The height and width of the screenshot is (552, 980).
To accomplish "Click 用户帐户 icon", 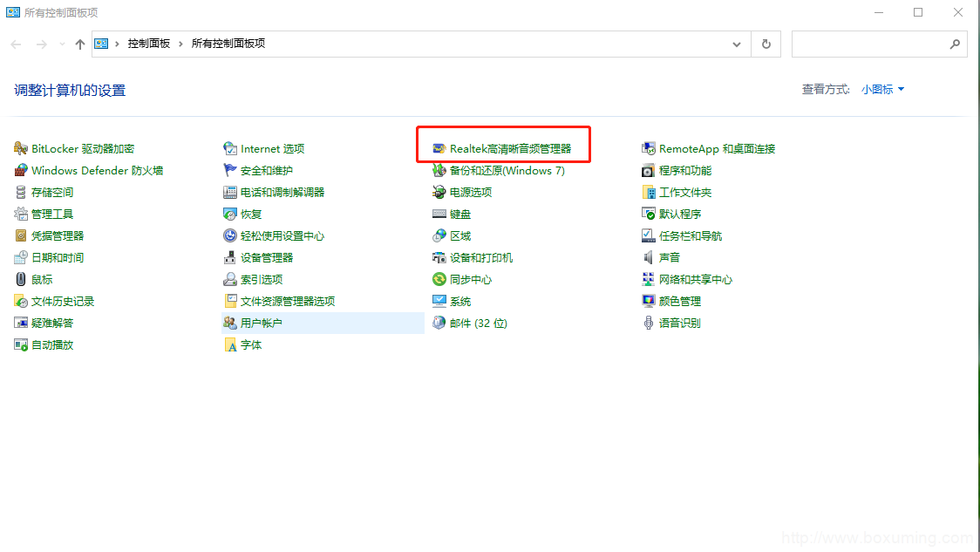I will point(230,324).
